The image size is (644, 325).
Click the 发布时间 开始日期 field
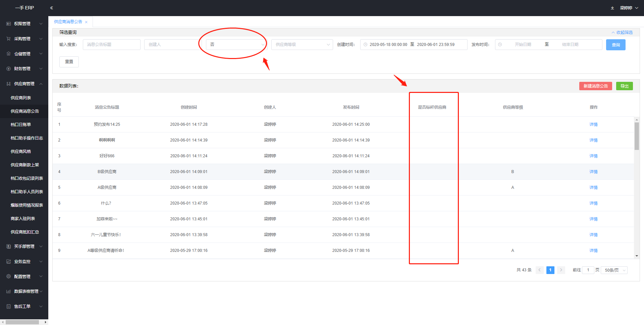523,45
